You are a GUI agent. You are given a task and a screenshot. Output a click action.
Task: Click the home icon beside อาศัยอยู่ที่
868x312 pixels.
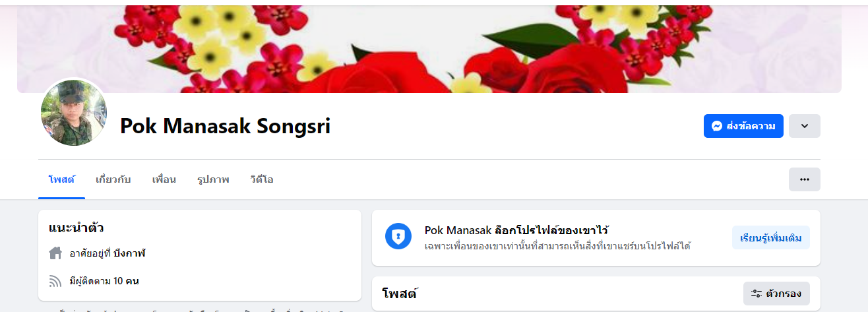click(x=55, y=253)
